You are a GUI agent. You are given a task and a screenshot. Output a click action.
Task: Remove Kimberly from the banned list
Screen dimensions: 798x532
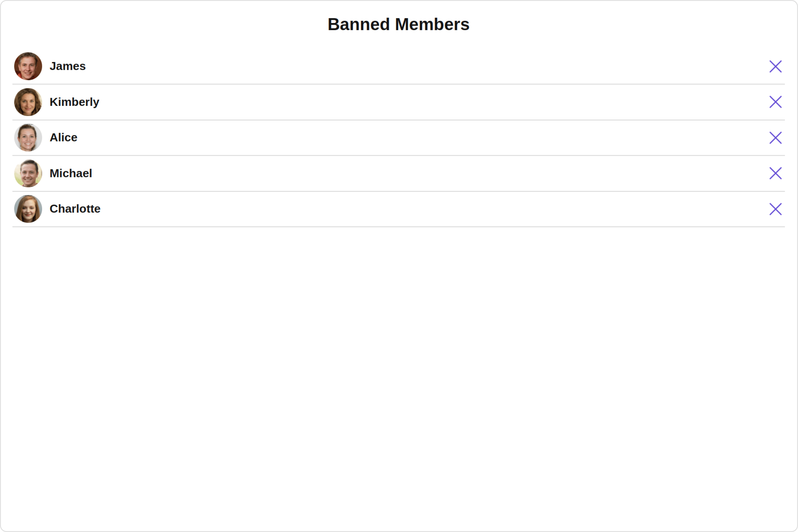coord(775,102)
